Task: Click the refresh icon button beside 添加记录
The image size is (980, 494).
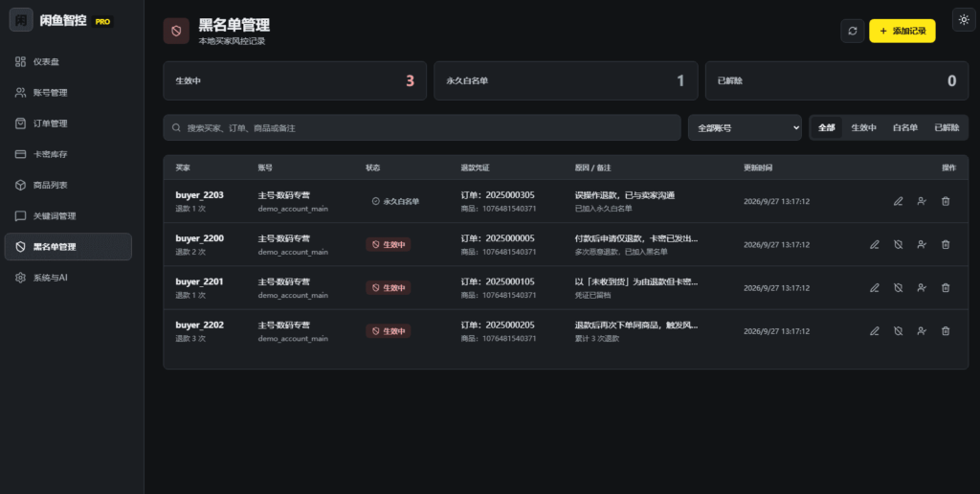Action: pos(853,31)
